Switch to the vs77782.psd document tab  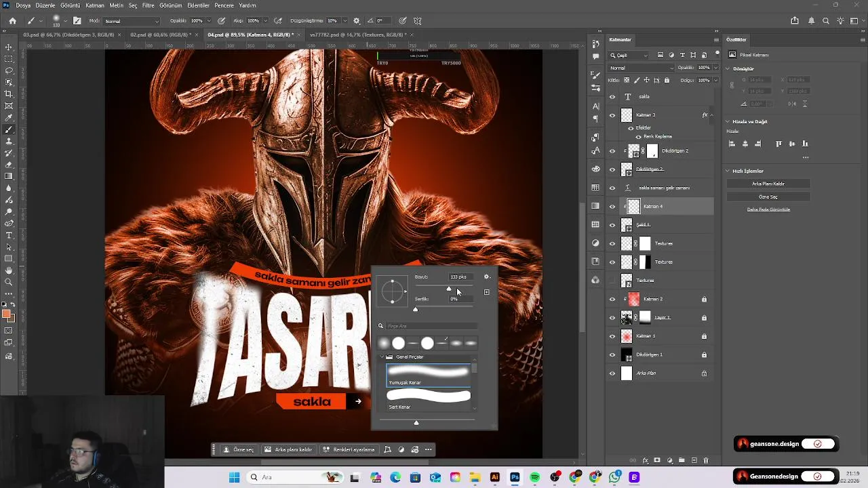tap(357, 35)
